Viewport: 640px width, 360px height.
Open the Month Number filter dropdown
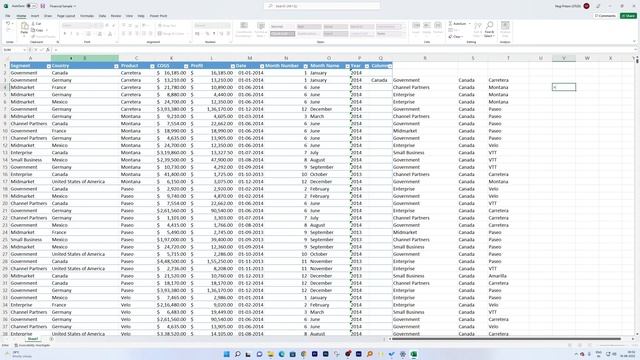coord(305,66)
